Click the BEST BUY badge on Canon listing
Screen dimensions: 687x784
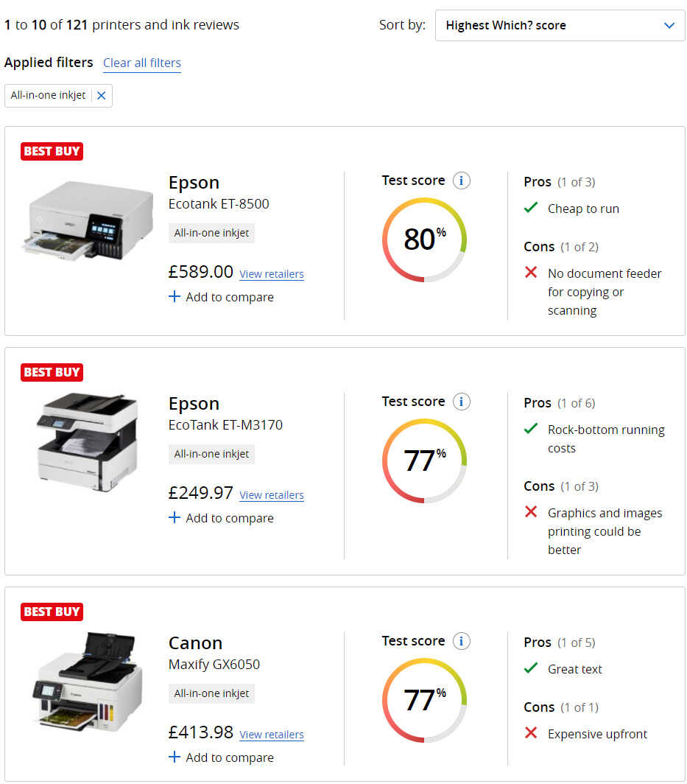(x=52, y=612)
